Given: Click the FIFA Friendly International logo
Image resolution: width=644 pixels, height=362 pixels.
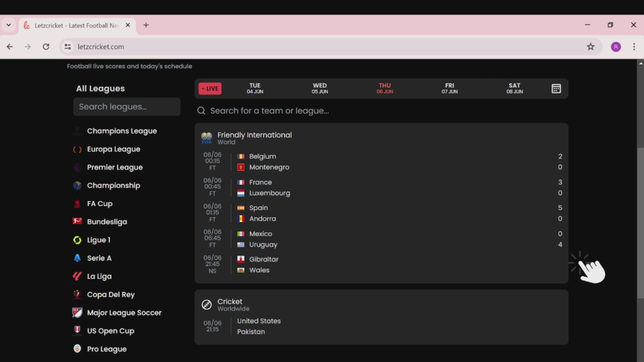Looking at the screenshot, I should (x=207, y=138).
